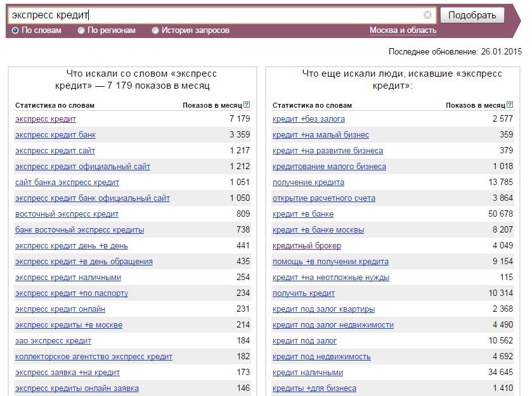Open кредитование малого бизнеса link

329,167
